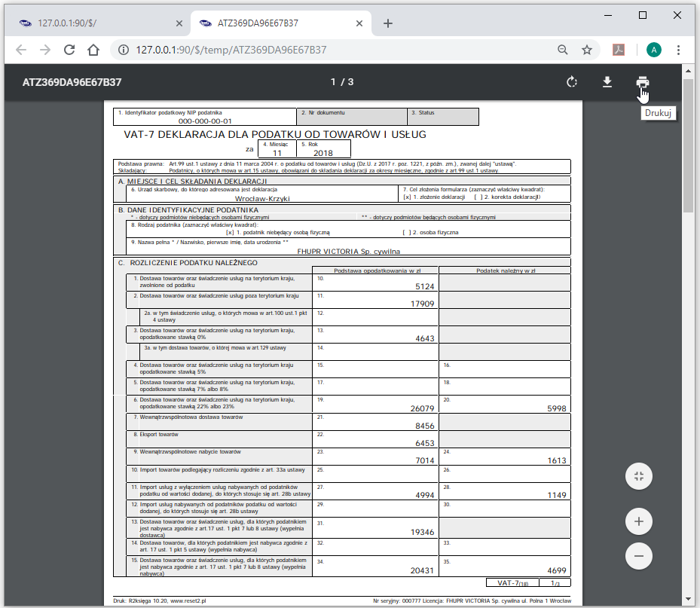The width and height of the screenshot is (700, 608).
Task: Click the page number indicator 1 / 3
Action: pyautogui.click(x=342, y=82)
